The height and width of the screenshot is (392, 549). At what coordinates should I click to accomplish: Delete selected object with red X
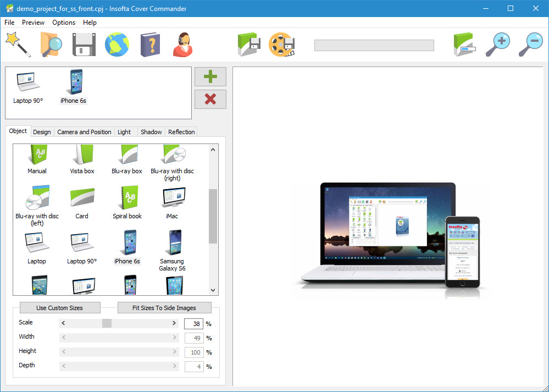(210, 99)
